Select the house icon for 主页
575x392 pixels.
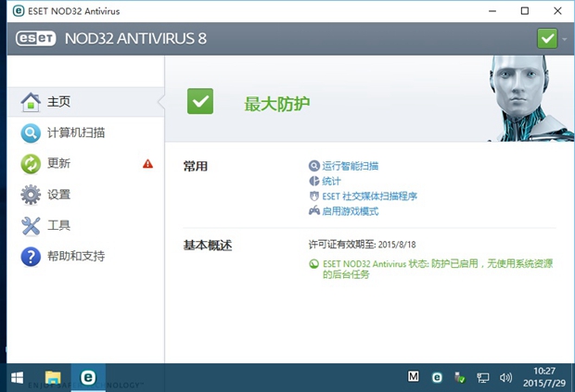click(31, 102)
